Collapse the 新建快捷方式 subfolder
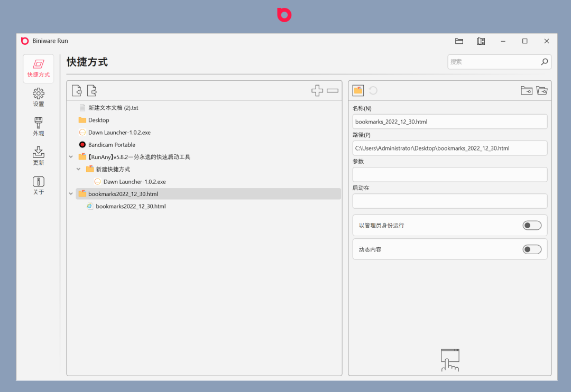This screenshot has width=571, height=392. [79, 169]
